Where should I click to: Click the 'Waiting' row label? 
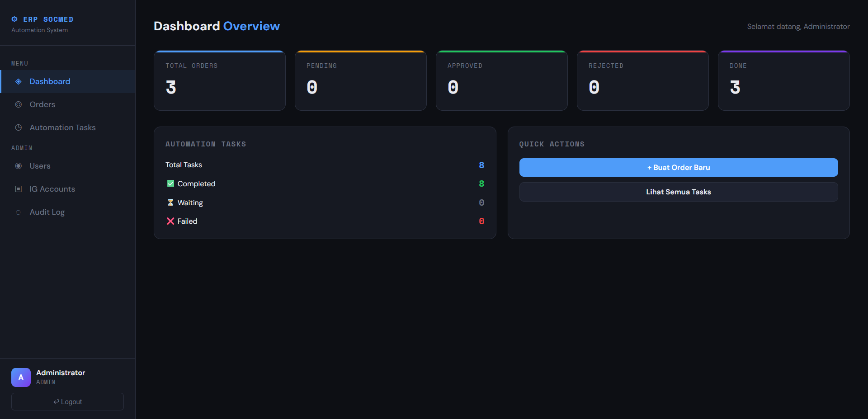[190, 202]
